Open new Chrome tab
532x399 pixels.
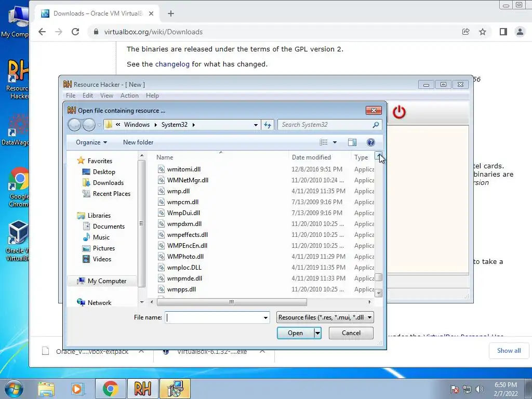170,14
